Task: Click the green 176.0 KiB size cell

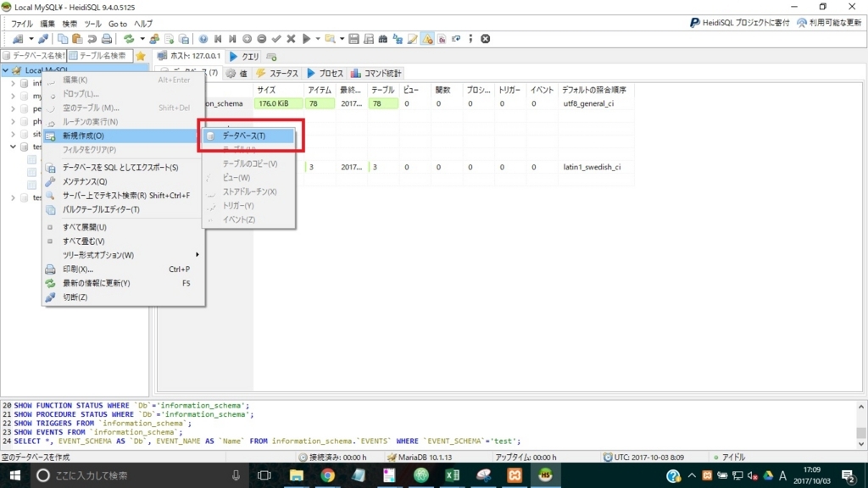Action: click(278, 103)
